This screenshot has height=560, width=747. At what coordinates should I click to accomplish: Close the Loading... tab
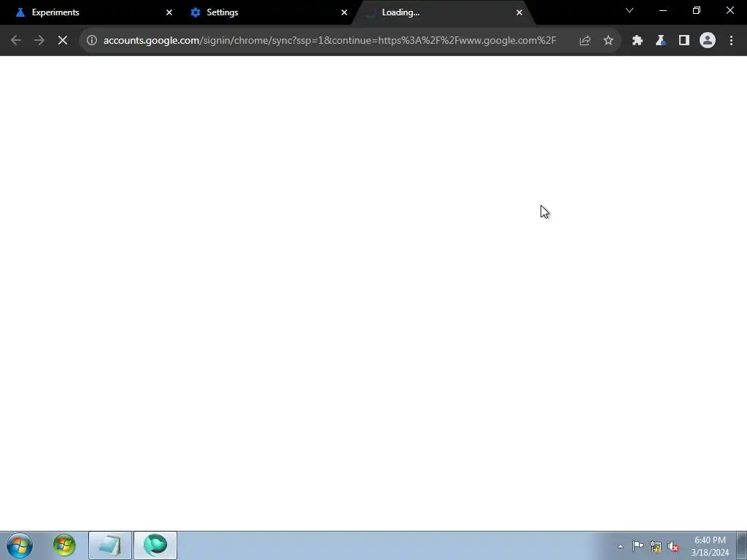coord(519,12)
